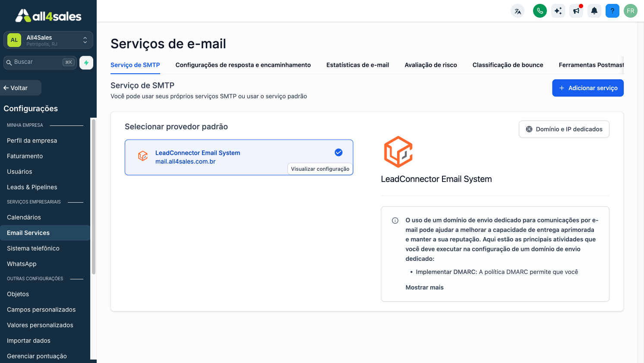The height and width of the screenshot is (363, 644).
Task: Open Classificação de bounce tab
Action: (x=508, y=65)
